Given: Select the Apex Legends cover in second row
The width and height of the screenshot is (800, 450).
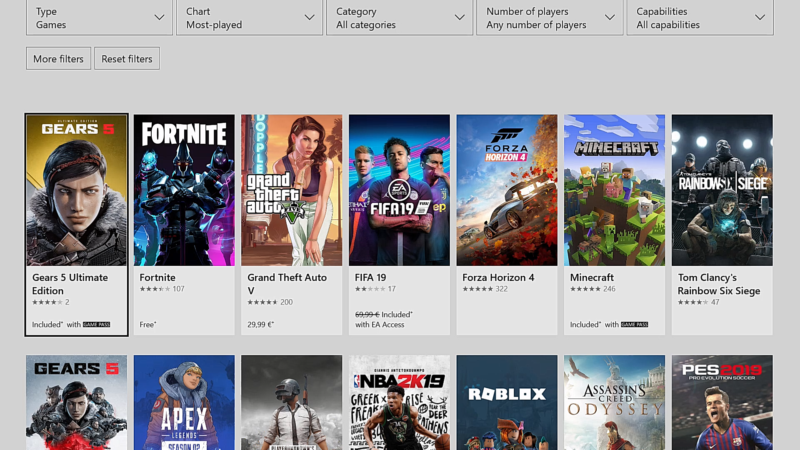Looking at the screenshot, I should coord(184,402).
